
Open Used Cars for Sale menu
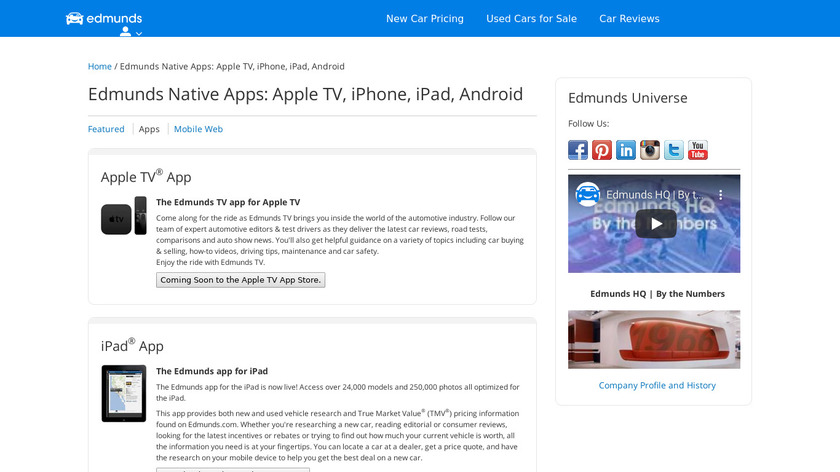point(531,19)
